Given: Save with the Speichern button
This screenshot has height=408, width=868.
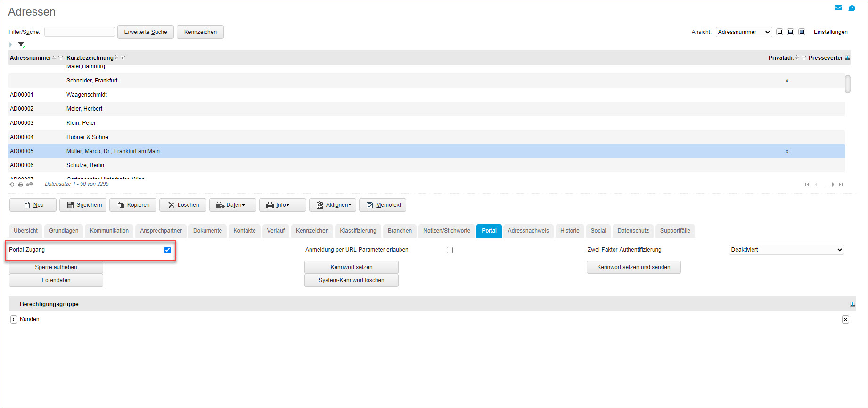Looking at the screenshot, I should point(83,205).
